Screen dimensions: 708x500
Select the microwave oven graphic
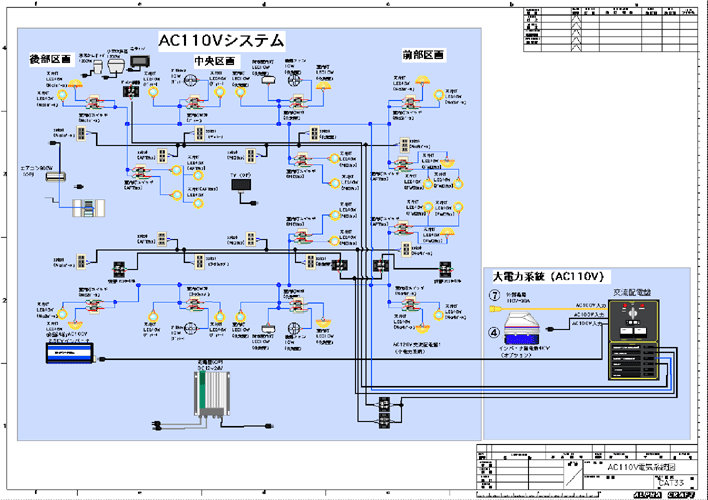click(x=140, y=62)
